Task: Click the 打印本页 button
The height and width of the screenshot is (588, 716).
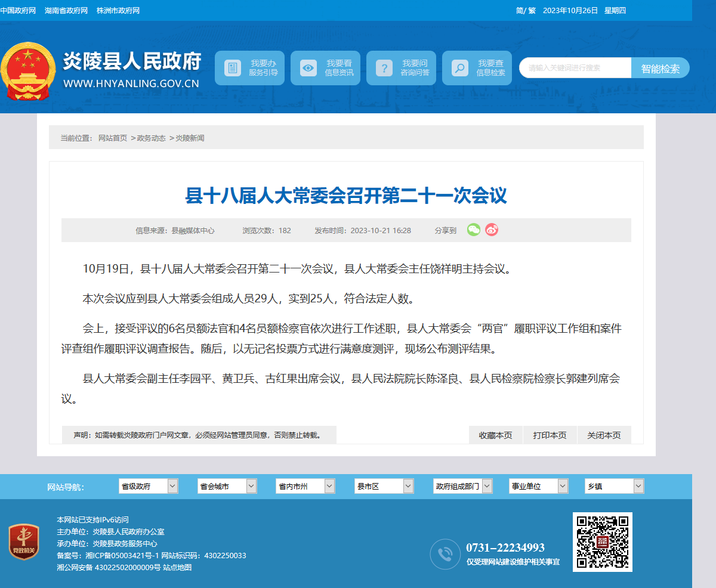Action: (550, 435)
